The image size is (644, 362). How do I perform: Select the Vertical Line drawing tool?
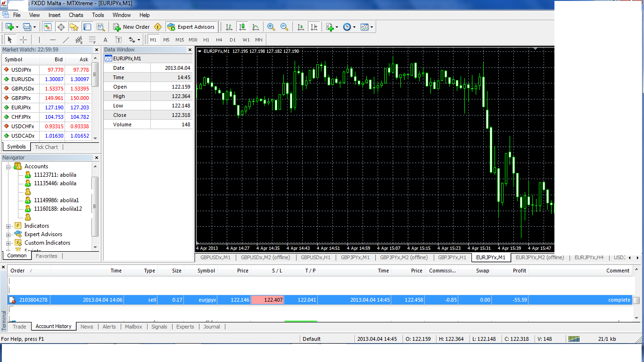pyautogui.click(x=39, y=40)
